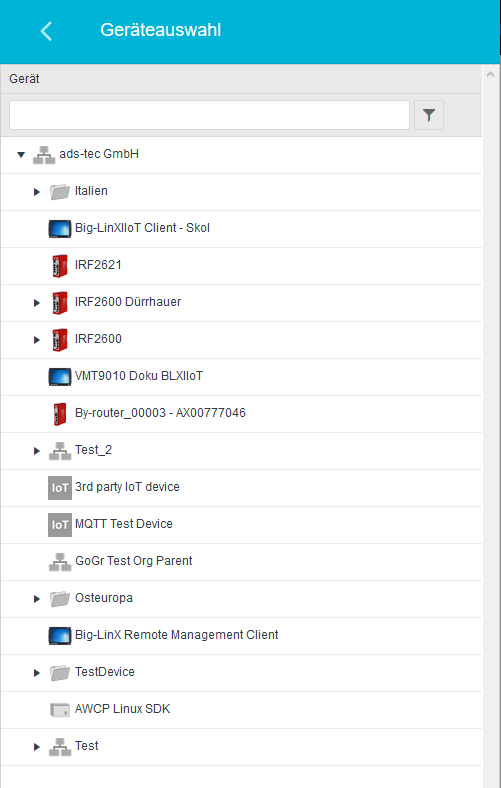Image resolution: width=501 pixels, height=788 pixels.
Task: Expand the TestDevice folder
Action: tap(37, 673)
